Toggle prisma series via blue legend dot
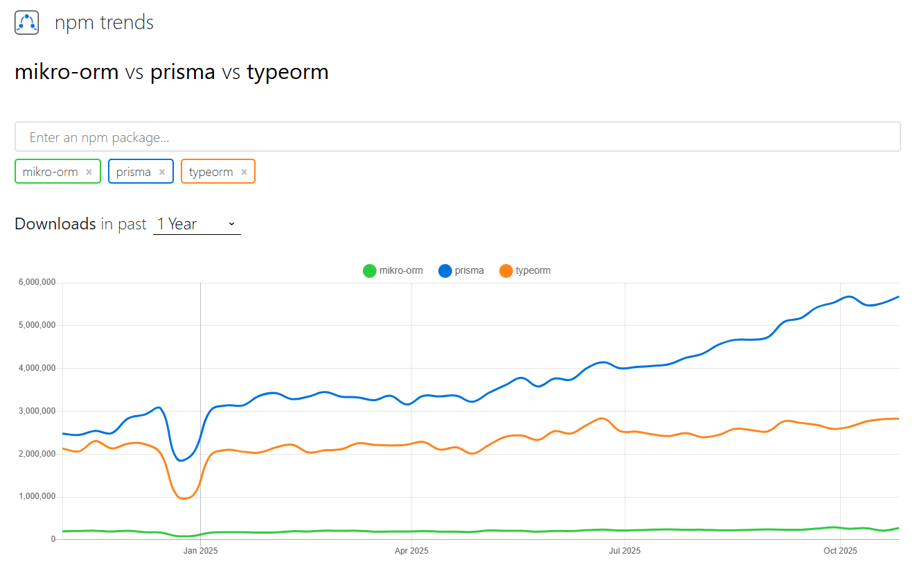 (445, 271)
